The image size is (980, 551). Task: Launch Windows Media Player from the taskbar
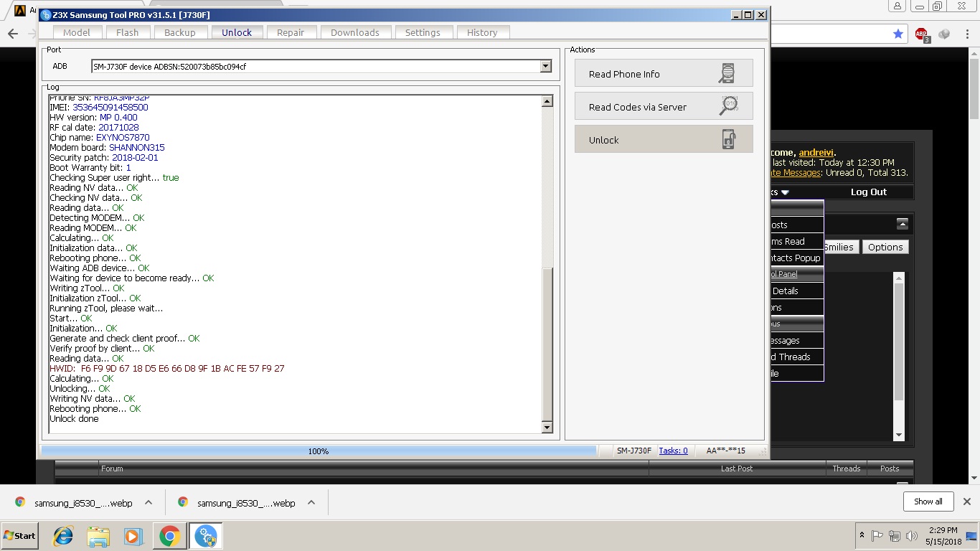133,536
